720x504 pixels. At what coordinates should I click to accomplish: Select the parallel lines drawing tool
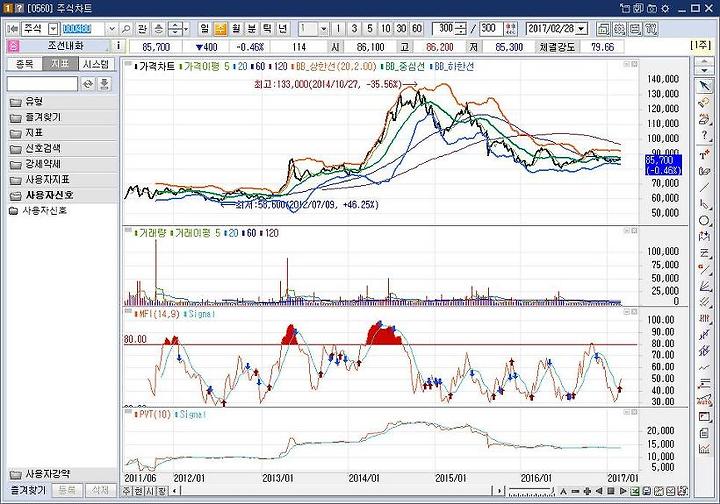tap(704, 302)
